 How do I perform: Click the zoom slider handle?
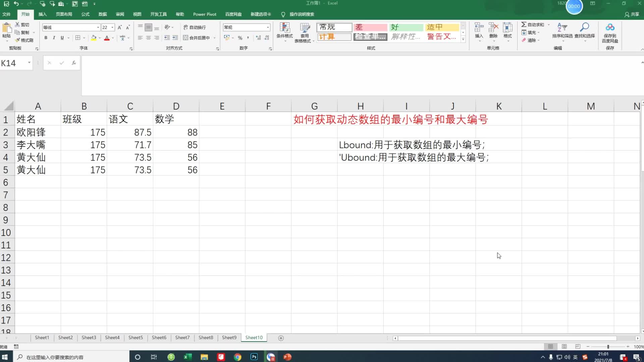pos(608,347)
